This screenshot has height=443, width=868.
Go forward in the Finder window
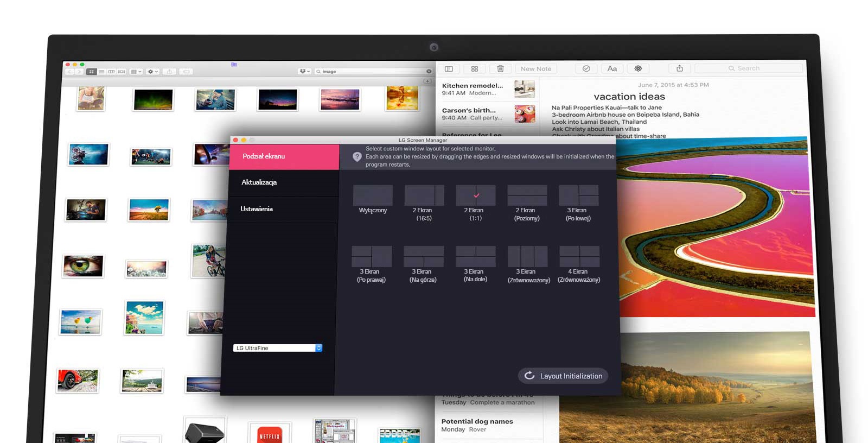[79, 72]
